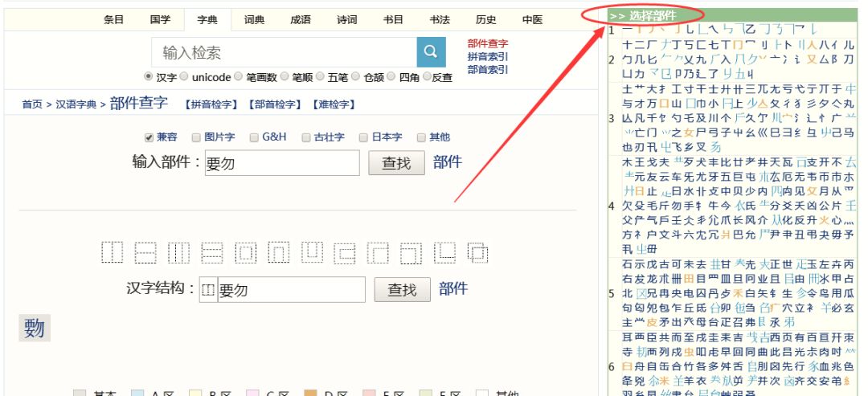
Task: Choose the left-middle-right structure icon
Action: point(178,252)
